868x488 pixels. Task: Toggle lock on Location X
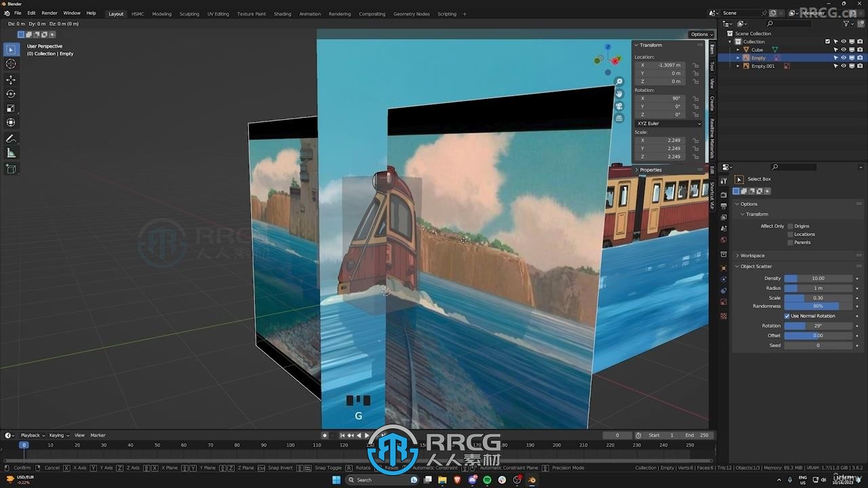pos(696,65)
